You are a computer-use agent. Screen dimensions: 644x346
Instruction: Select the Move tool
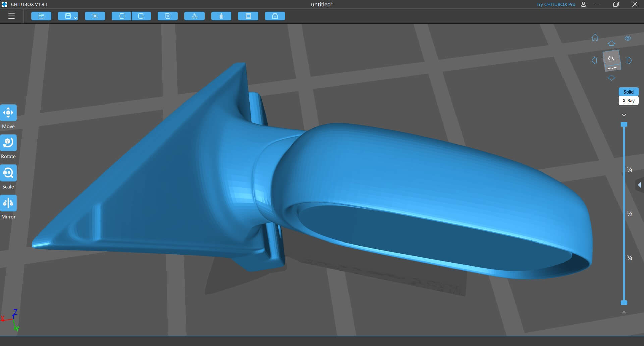[8, 113]
